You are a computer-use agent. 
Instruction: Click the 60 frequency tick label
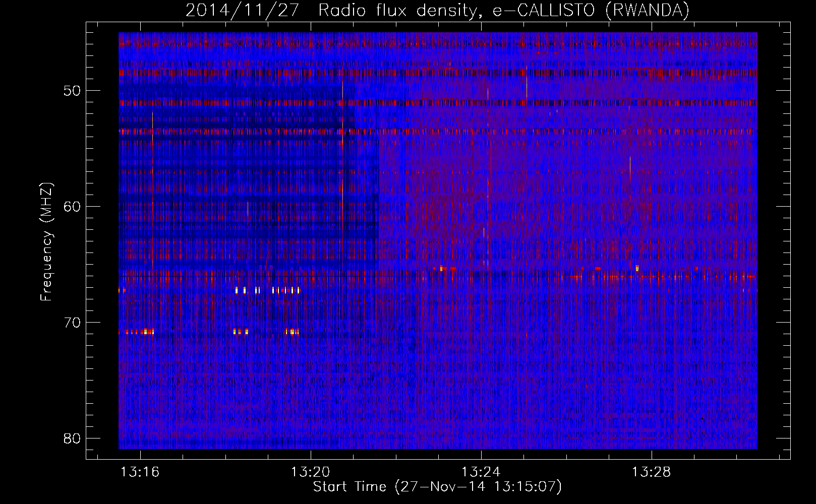[73, 207]
